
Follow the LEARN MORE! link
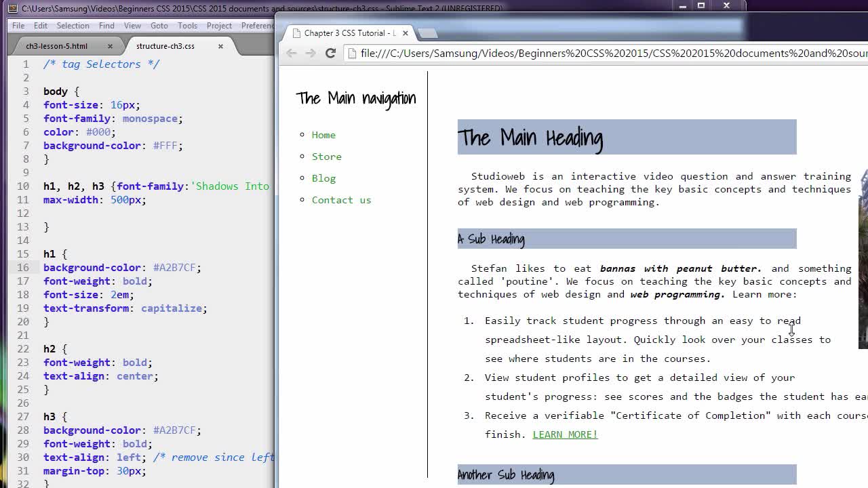pos(565,434)
